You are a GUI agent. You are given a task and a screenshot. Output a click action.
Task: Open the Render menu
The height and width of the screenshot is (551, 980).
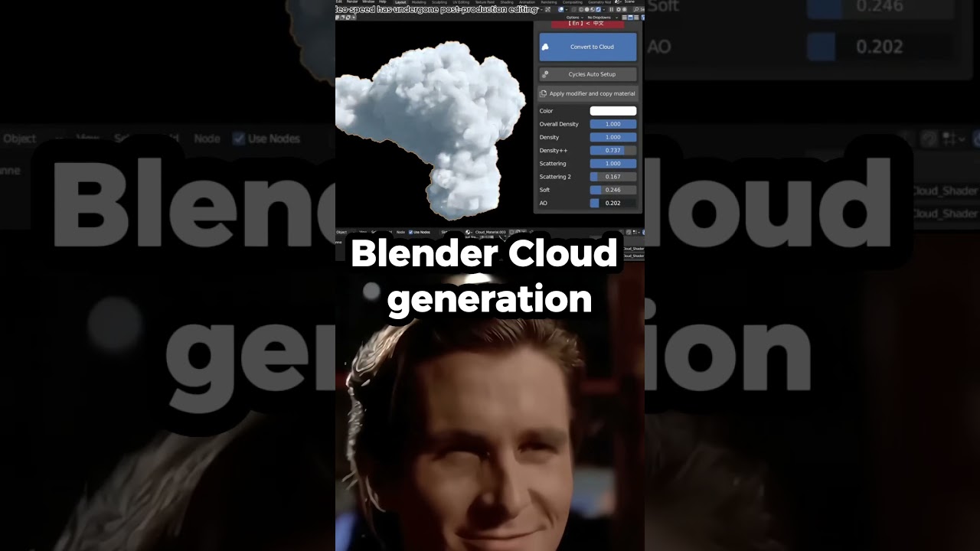(352, 2)
